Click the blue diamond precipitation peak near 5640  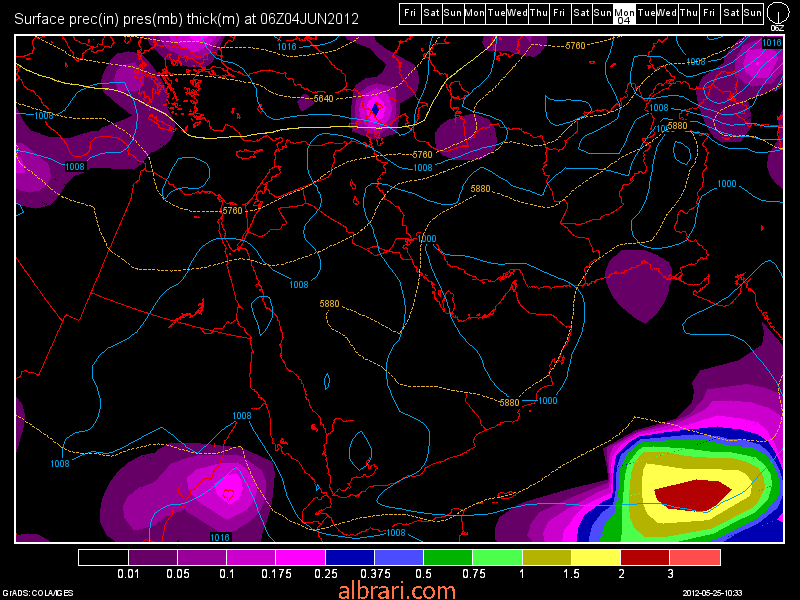pos(377,109)
